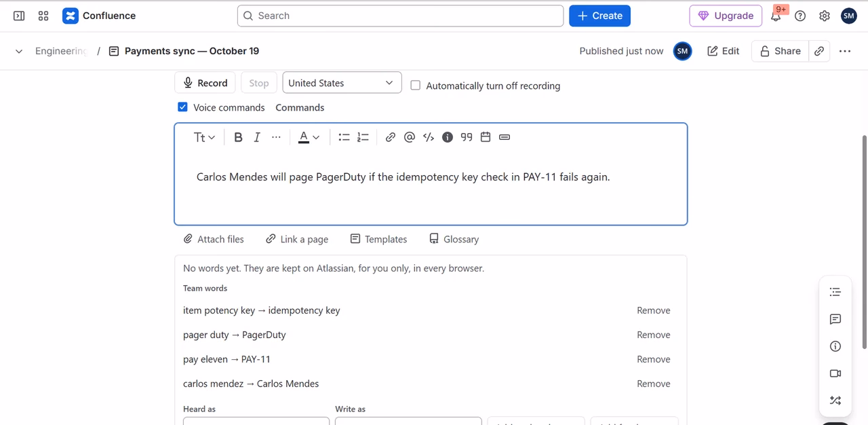Insert a date from the toolbar
The image size is (868, 425).
pos(485,137)
